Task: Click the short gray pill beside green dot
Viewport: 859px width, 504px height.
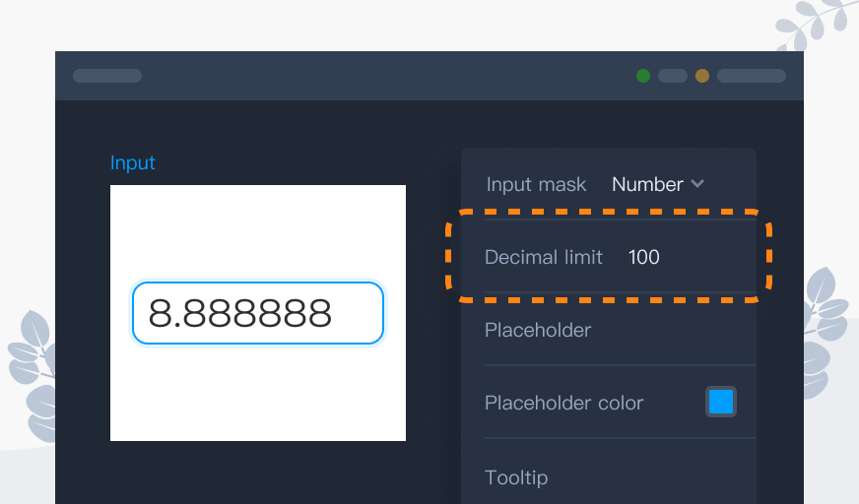Action: [x=673, y=76]
